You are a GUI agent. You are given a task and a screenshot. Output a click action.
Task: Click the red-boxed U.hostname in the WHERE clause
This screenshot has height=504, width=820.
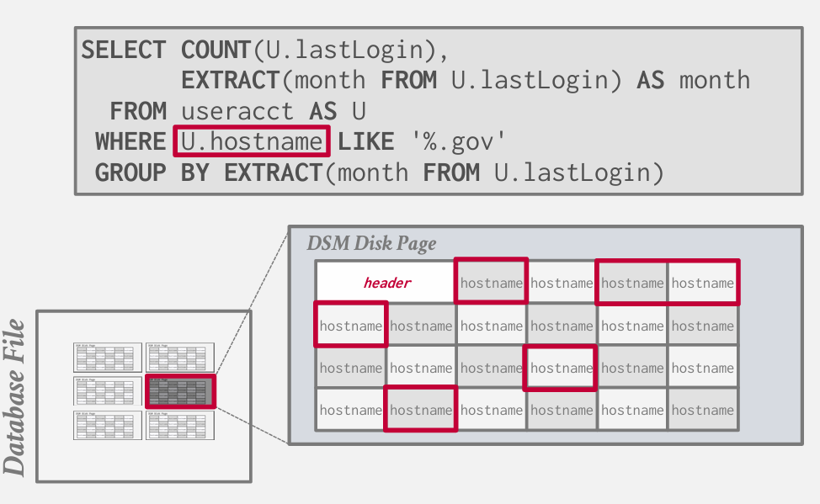click(x=250, y=141)
